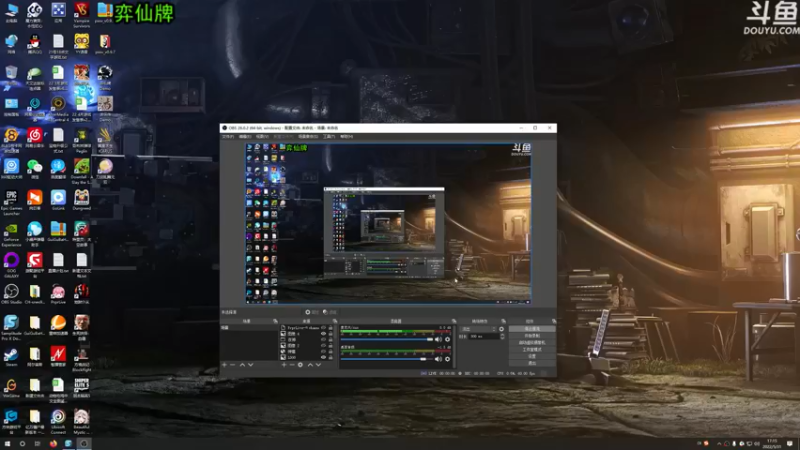Image resolution: width=800 pixels, height=450 pixels.
Task: Open the Peglin game shortcut
Action: tap(81, 140)
